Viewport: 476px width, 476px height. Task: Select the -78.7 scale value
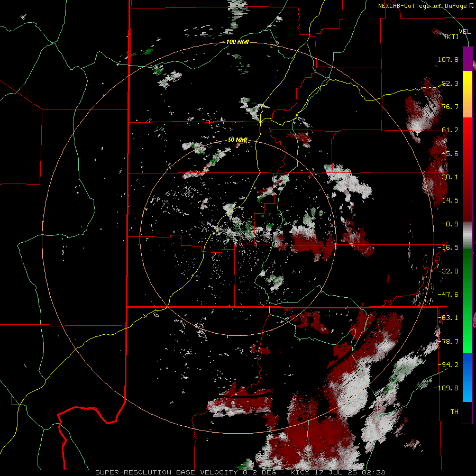tap(448, 342)
